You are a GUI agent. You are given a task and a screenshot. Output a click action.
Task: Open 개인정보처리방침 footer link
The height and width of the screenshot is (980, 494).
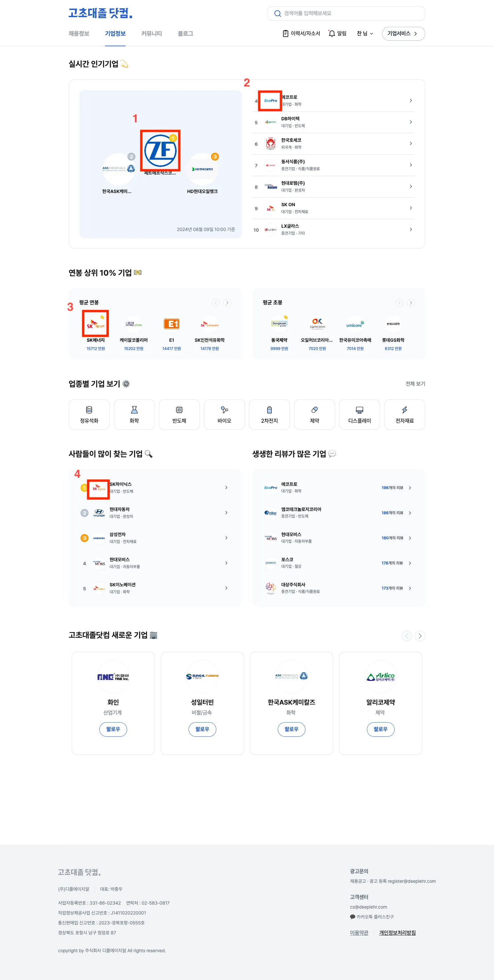pyautogui.click(x=397, y=933)
